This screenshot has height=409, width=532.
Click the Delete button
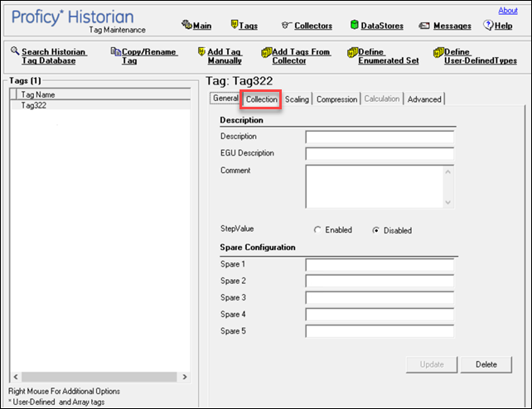486,364
